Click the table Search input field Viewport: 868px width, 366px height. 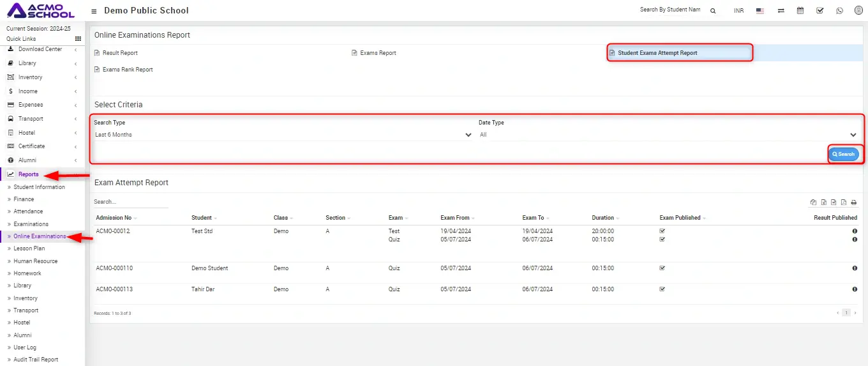[x=131, y=202]
